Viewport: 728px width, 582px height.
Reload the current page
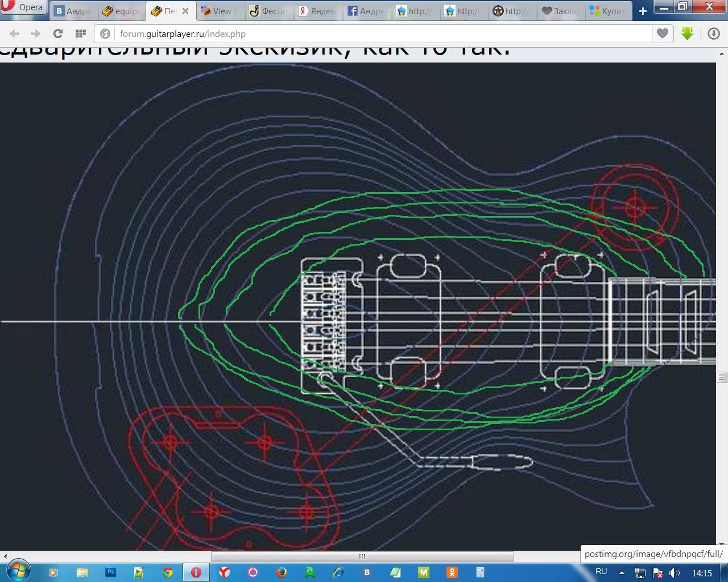point(57,34)
